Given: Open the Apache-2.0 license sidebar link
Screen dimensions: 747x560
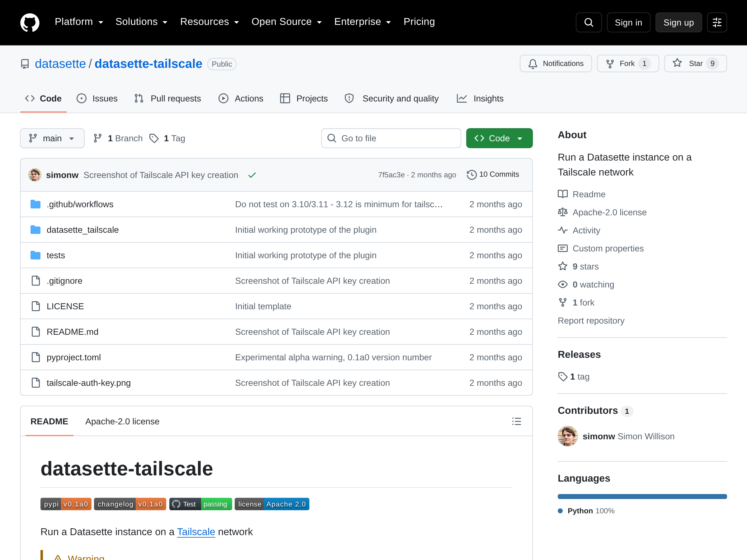Looking at the screenshot, I should coord(602,212).
